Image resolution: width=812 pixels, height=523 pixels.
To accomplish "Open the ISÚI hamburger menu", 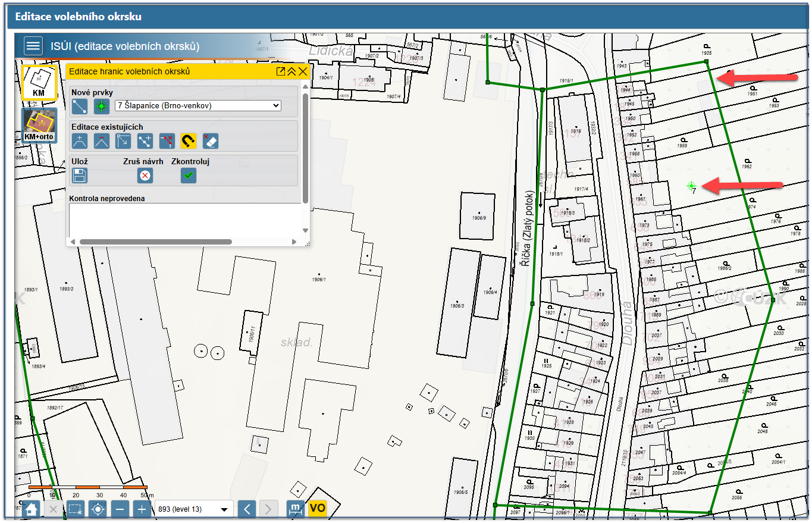I will (x=33, y=46).
